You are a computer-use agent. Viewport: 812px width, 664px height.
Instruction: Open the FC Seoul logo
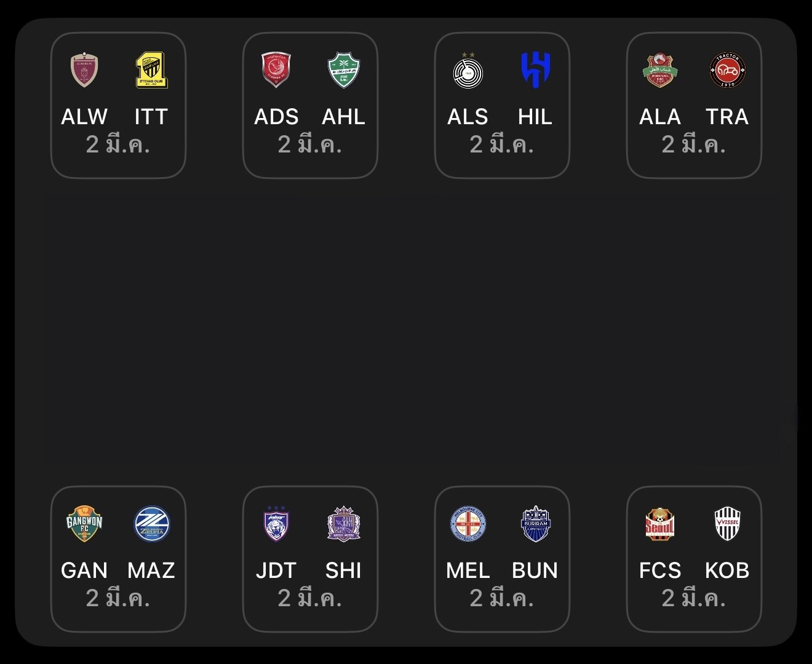(660, 524)
